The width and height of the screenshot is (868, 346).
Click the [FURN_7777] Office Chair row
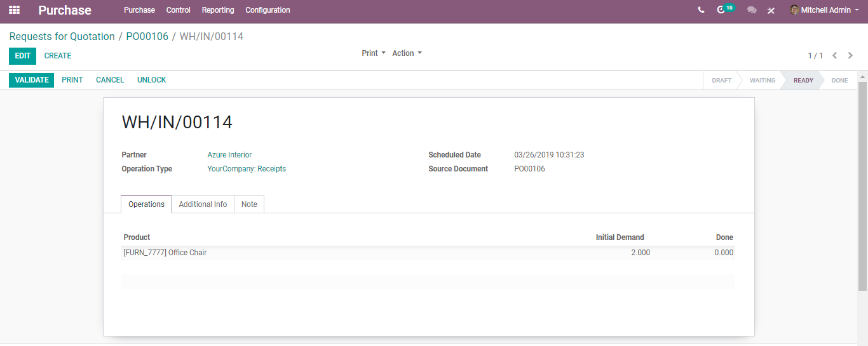pos(428,253)
